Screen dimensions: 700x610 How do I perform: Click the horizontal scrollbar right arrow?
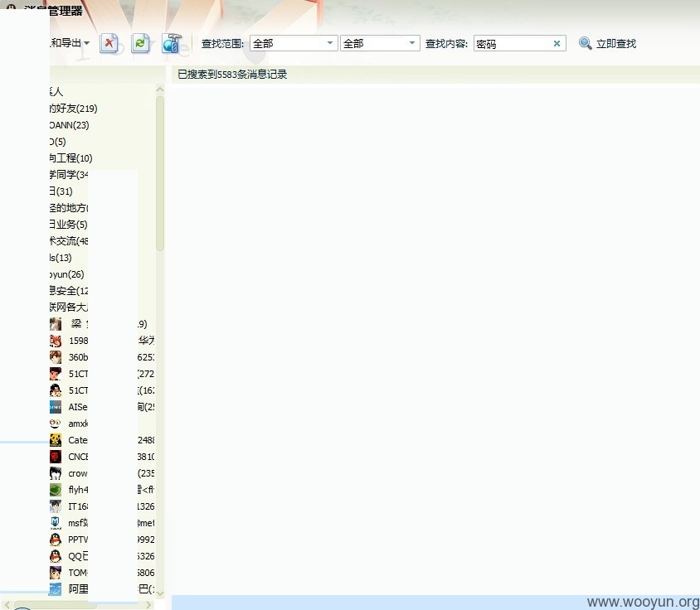pos(149,605)
